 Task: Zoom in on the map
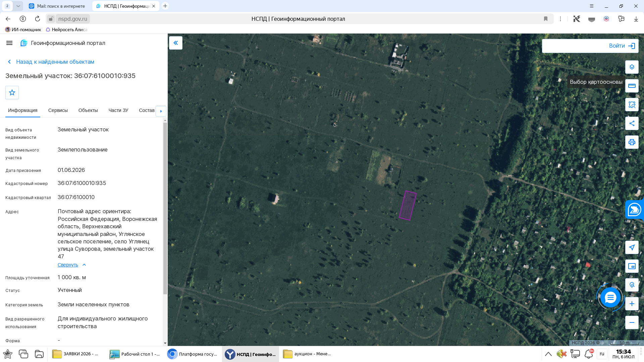(632, 304)
